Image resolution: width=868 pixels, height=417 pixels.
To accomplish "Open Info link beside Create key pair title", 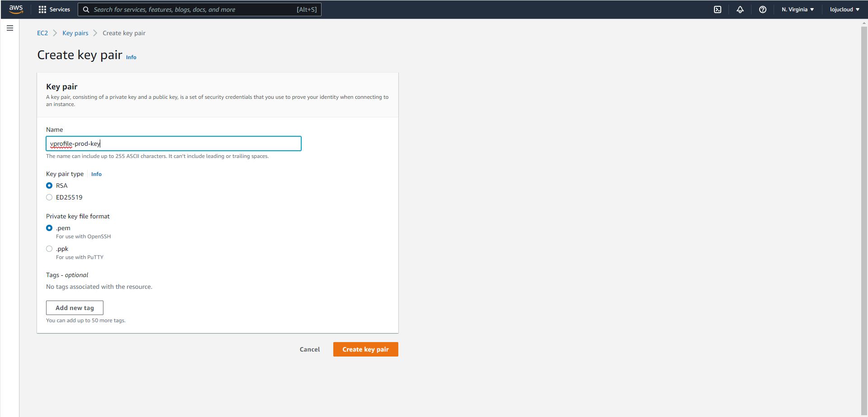I will (x=131, y=57).
